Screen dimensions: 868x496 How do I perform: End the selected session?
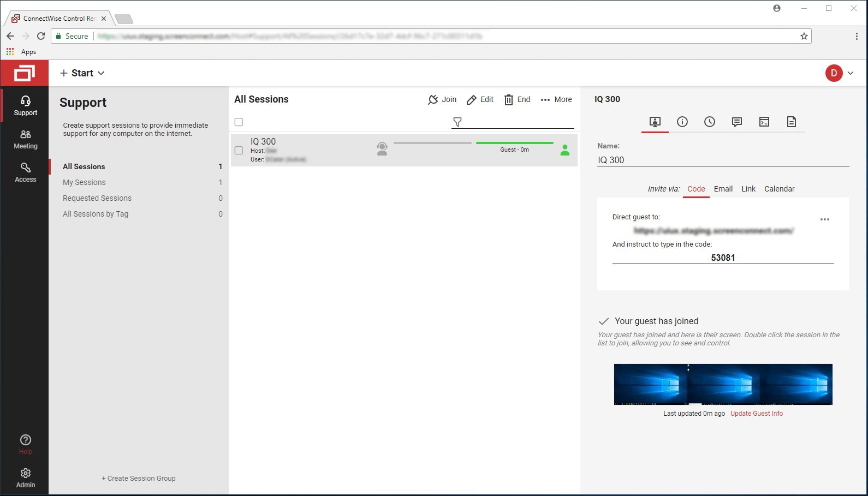tap(517, 99)
